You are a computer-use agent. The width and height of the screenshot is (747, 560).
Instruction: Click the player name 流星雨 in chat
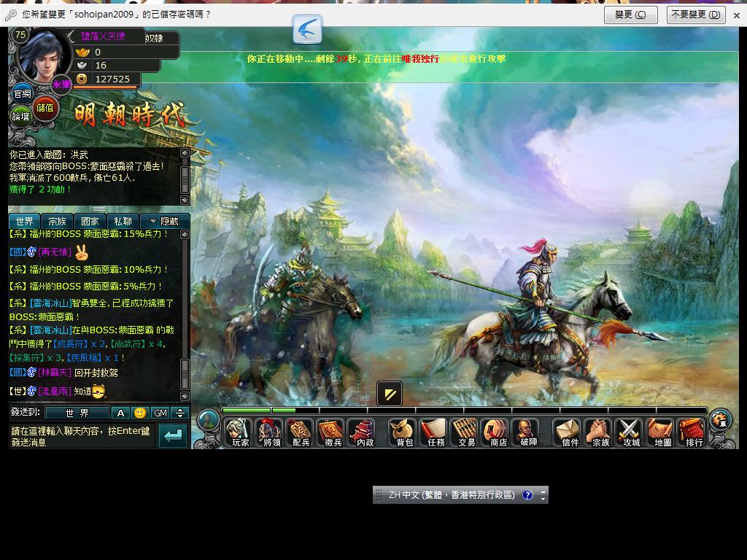tap(55, 392)
